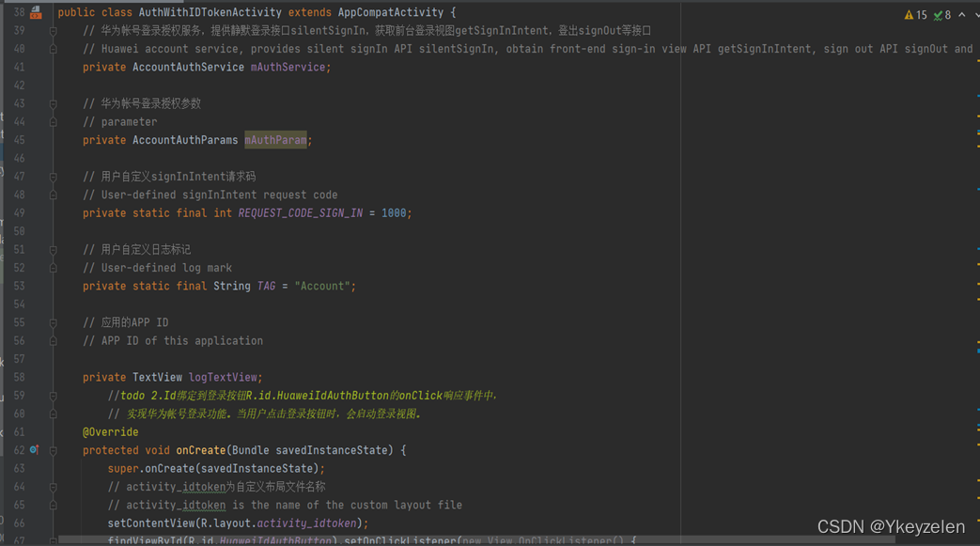This screenshot has width=980, height=546.
Task: Click the mAuthService field name
Action: coord(288,67)
